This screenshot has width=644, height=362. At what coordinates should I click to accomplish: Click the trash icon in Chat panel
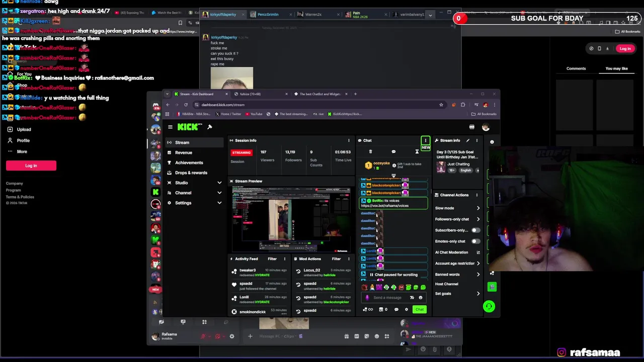[370, 152]
